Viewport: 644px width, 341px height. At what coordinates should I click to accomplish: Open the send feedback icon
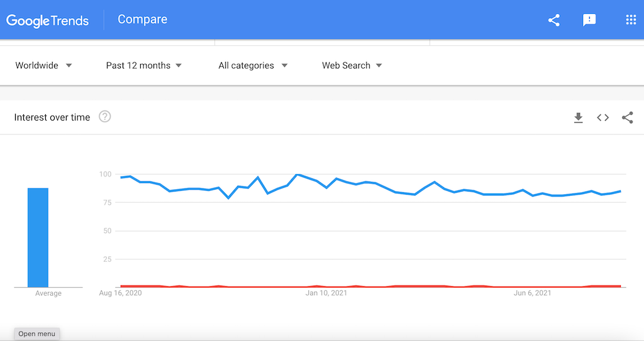tap(589, 20)
